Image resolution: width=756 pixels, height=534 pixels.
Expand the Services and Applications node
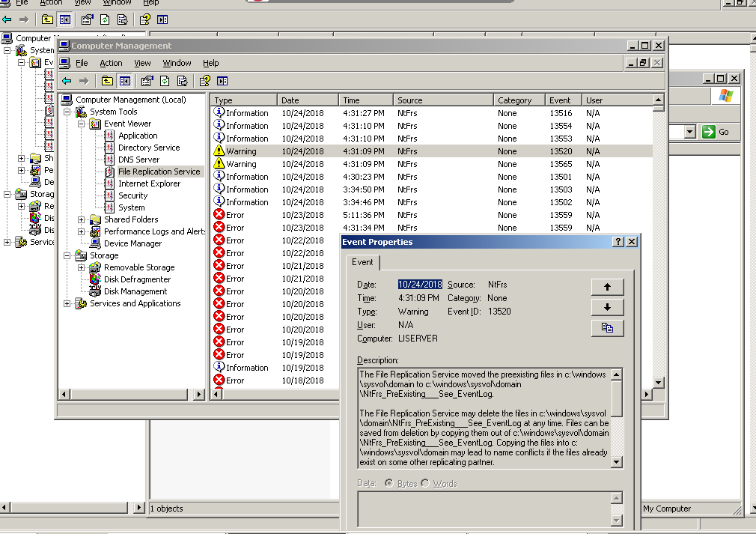click(x=66, y=303)
